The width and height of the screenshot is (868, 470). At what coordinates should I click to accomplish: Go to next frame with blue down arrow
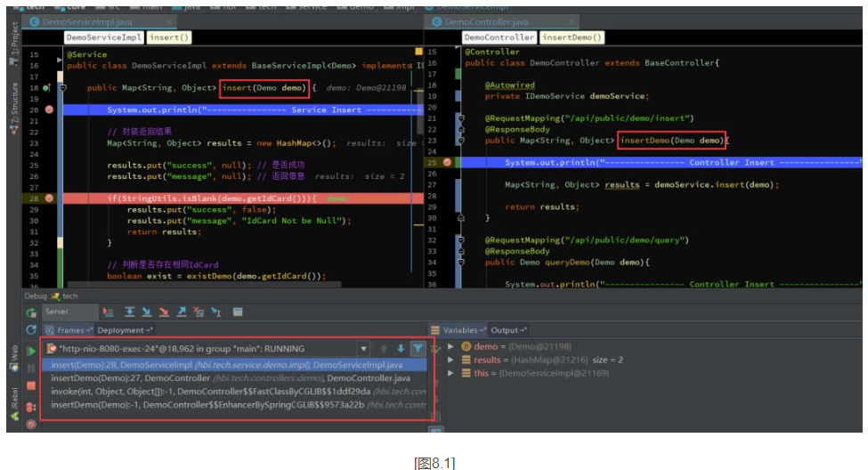(x=401, y=349)
